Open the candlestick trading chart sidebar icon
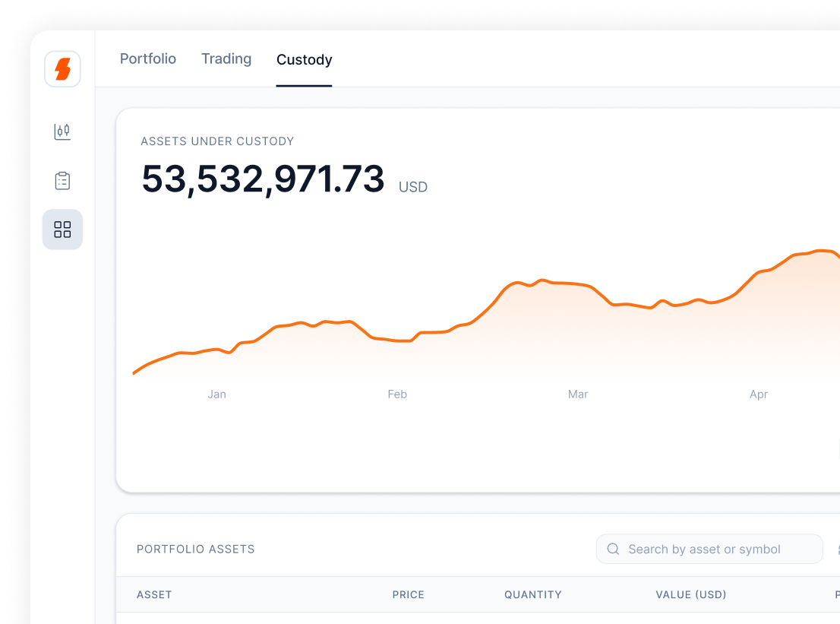This screenshot has height=624, width=840. [x=62, y=131]
